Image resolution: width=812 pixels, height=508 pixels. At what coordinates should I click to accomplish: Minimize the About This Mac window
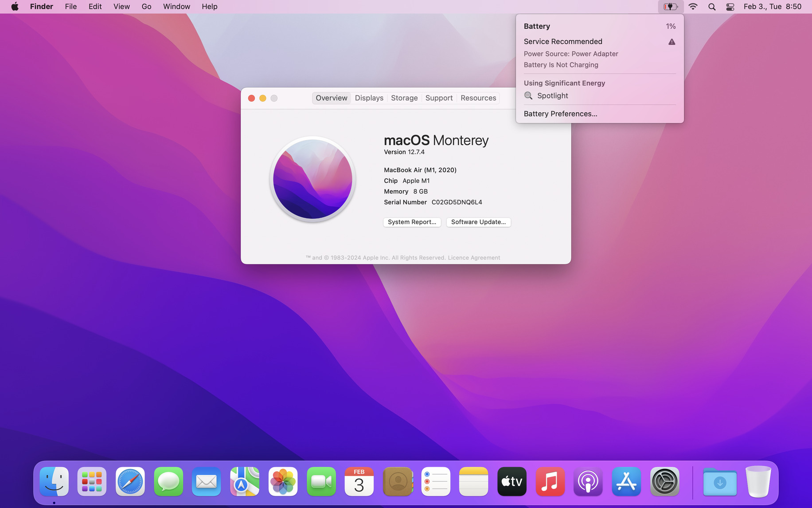[x=263, y=98]
